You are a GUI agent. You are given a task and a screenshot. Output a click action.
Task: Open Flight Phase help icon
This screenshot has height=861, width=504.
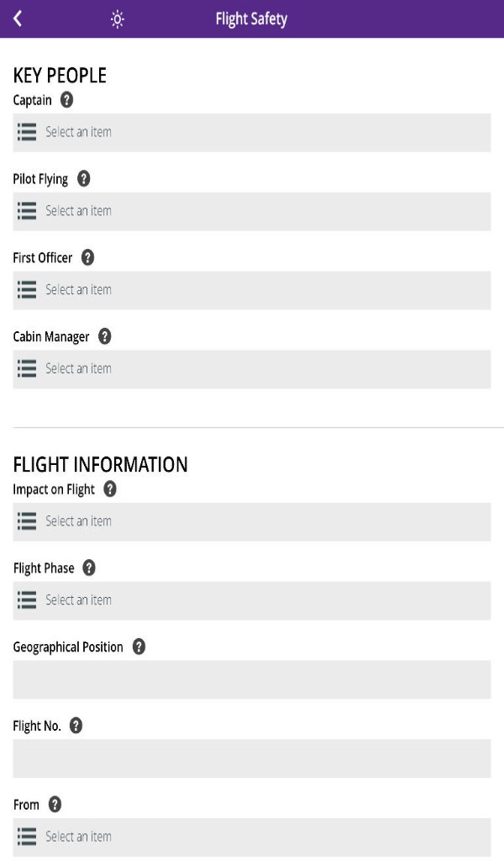tap(89, 568)
